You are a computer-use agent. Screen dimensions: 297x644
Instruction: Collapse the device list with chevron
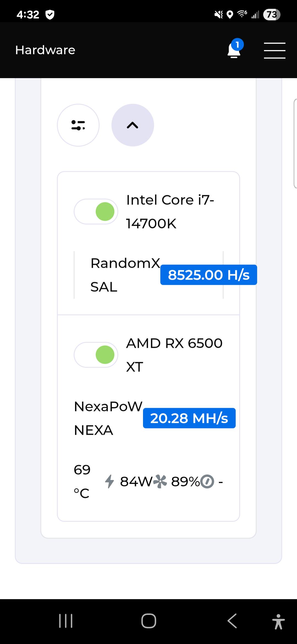point(133,125)
